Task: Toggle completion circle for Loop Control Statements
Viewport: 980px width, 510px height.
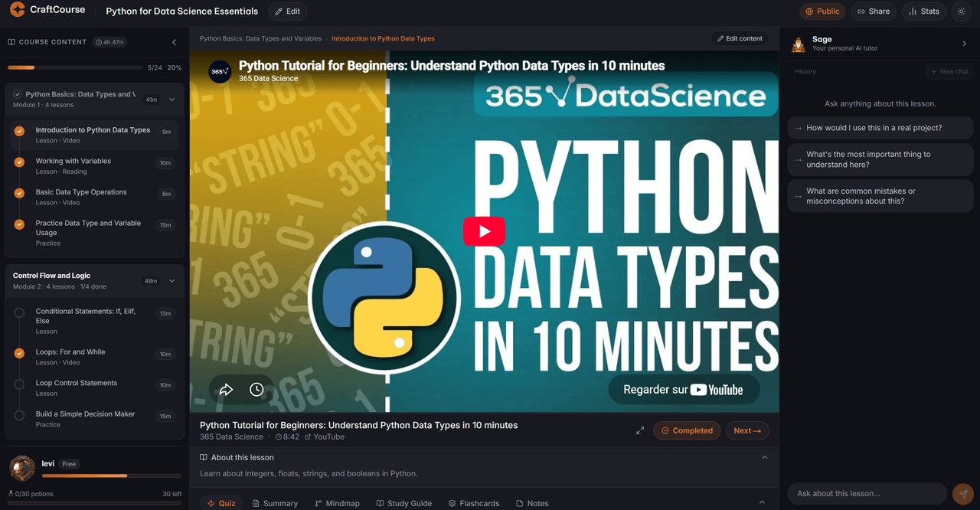Action: 19,384
